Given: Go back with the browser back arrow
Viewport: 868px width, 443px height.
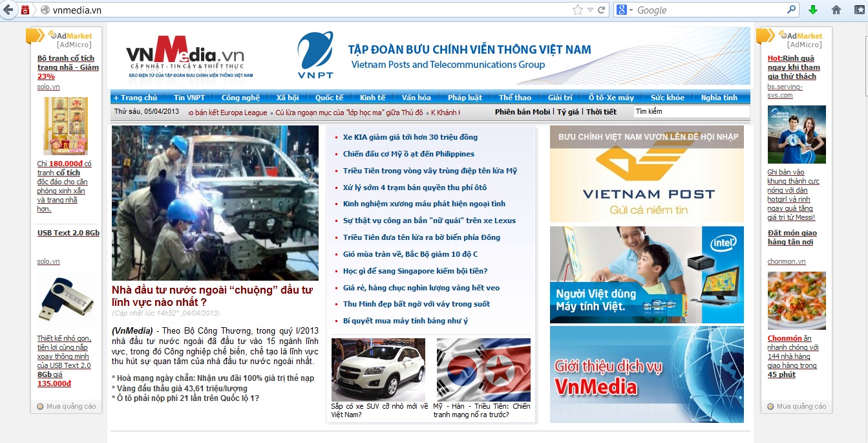Looking at the screenshot, I should [x=7, y=10].
